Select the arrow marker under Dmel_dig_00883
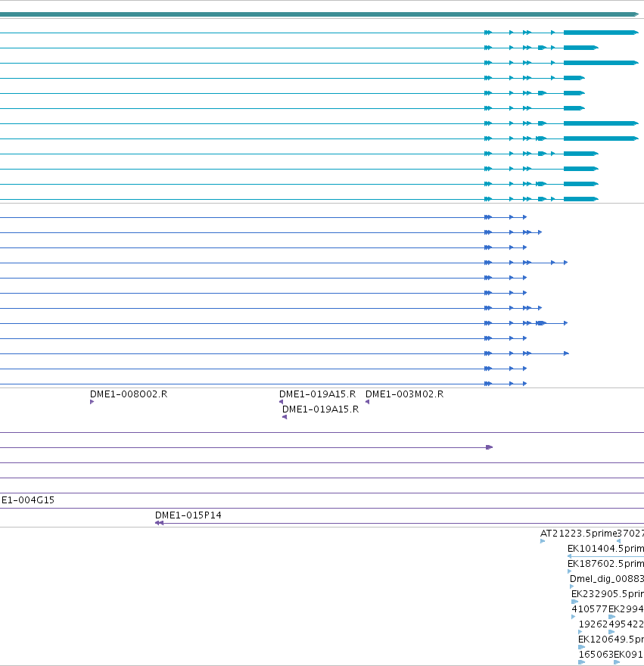Viewport: 644px width, 666px height. [571, 587]
